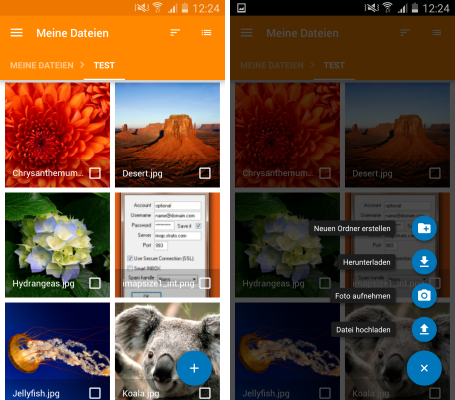
Task: Tap the picture notification icon in status bar
Action: [241, 8]
